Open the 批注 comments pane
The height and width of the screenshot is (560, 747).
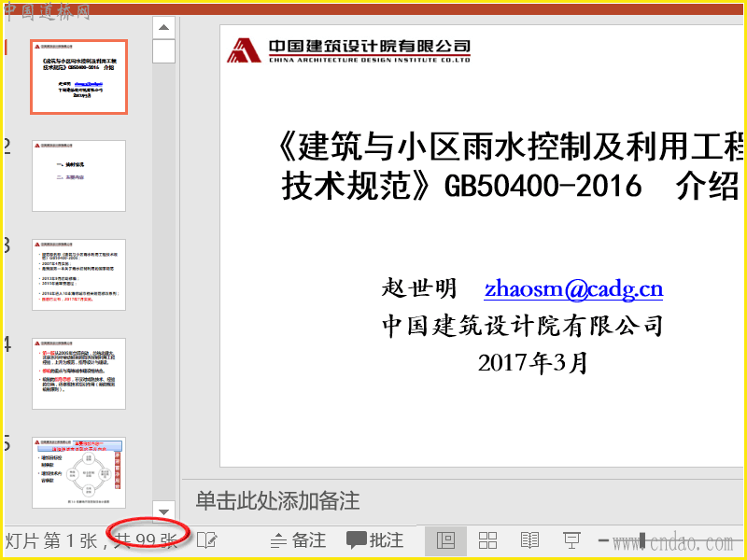click(x=375, y=540)
